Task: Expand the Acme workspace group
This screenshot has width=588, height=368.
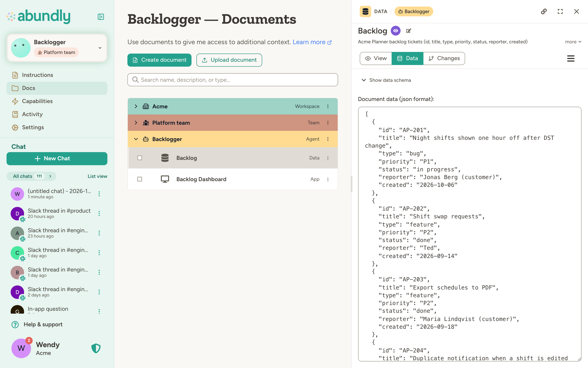Action: [136, 106]
